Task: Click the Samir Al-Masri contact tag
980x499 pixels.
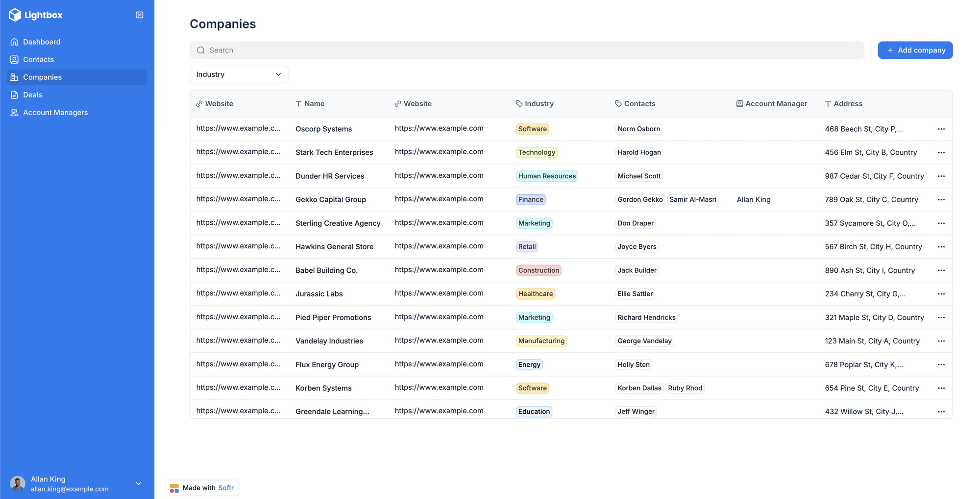Action: (x=693, y=199)
